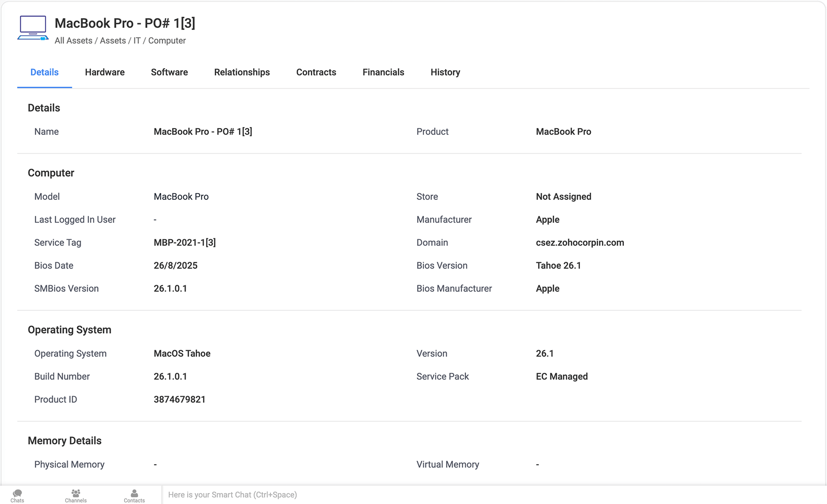827x504 pixels.
Task: Navigate to All Assets breadcrumb
Action: tap(73, 40)
